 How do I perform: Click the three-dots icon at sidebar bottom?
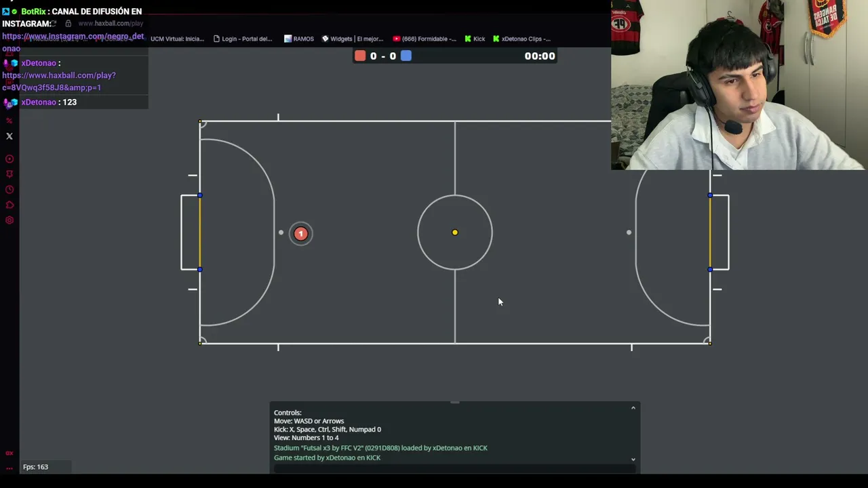tap(9, 468)
